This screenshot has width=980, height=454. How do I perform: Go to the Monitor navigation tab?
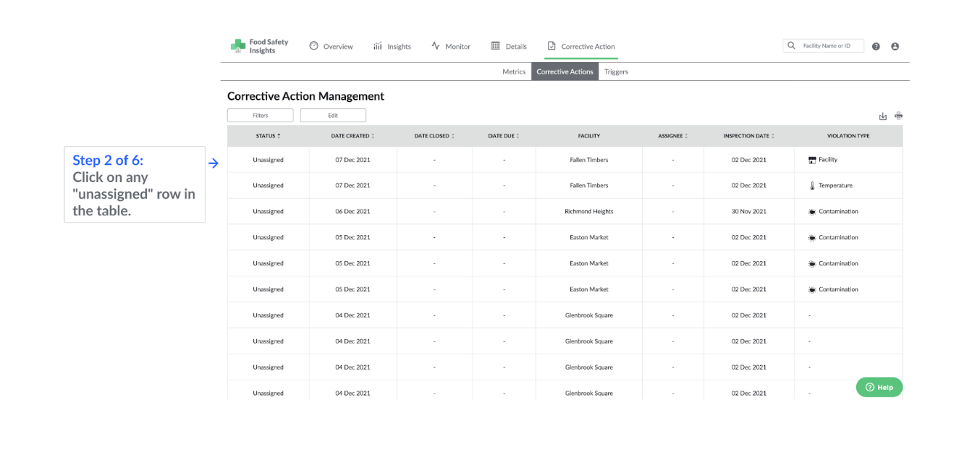[451, 47]
